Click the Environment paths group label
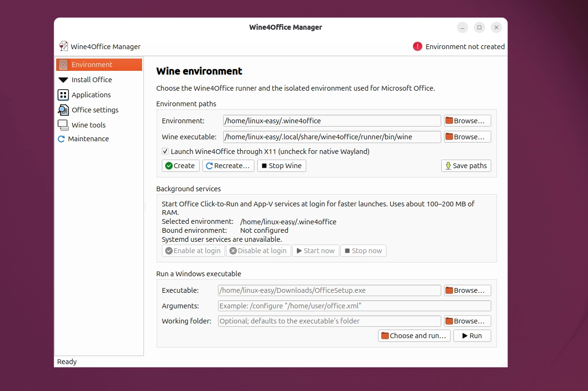Screen dimensions: 588x391 tap(186, 104)
